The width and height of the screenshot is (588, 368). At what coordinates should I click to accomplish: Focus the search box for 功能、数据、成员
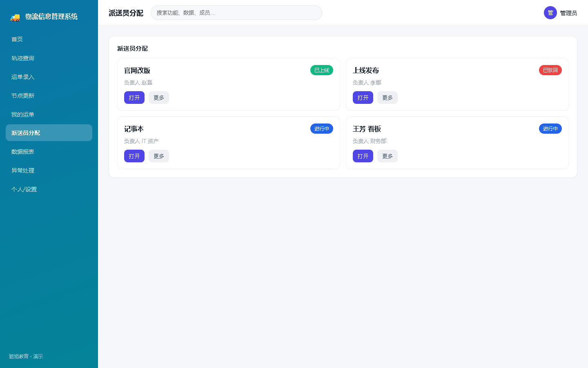(x=236, y=13)
